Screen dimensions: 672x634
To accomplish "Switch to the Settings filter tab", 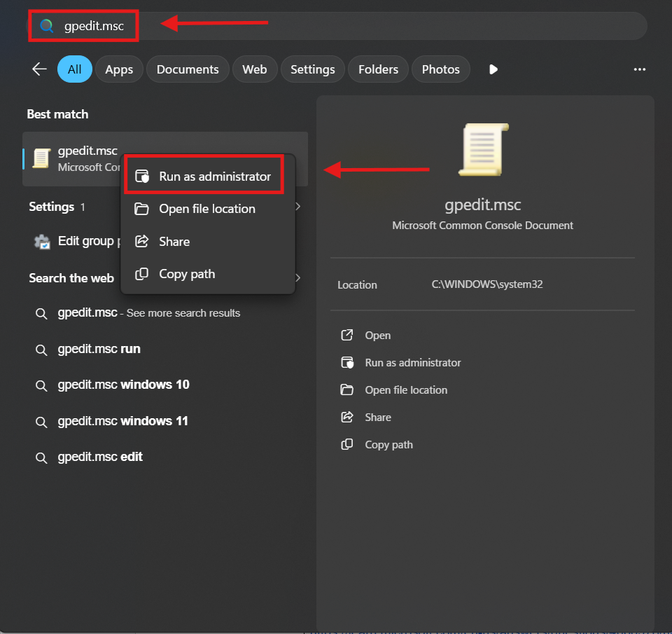I will 313,69.
